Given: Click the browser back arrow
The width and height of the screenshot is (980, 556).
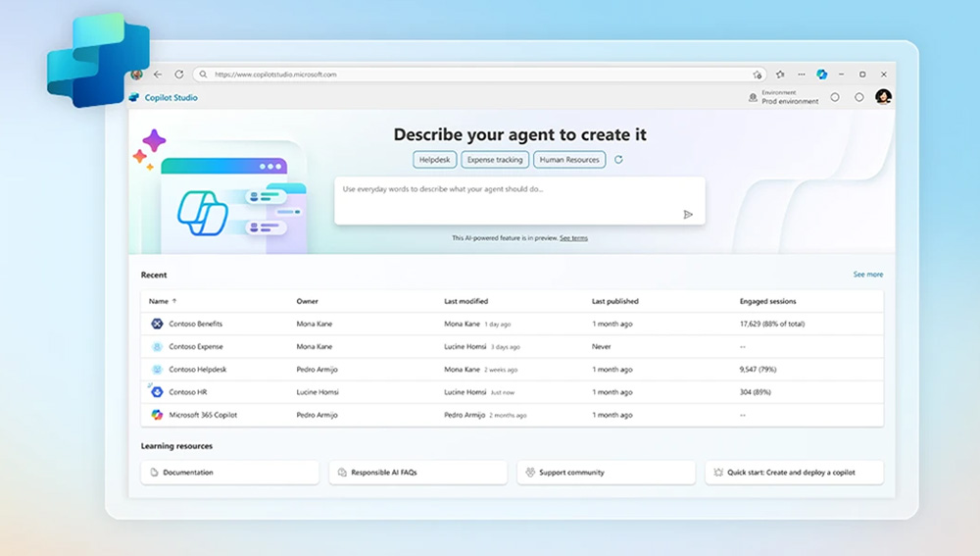Looking at the screenshot, I should (x=158, y=75).
